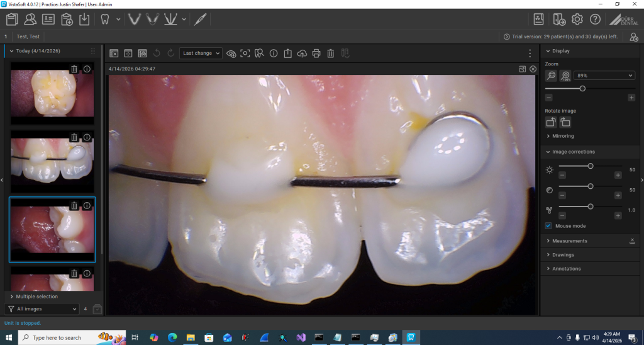Click the export/share image icon
644x345 pixels.
[x=287, y=54]
